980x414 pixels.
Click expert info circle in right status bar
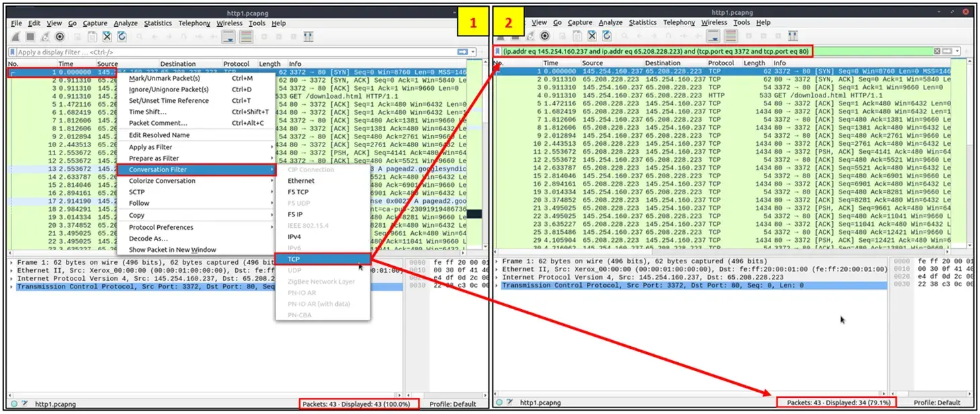coord(499,403)
